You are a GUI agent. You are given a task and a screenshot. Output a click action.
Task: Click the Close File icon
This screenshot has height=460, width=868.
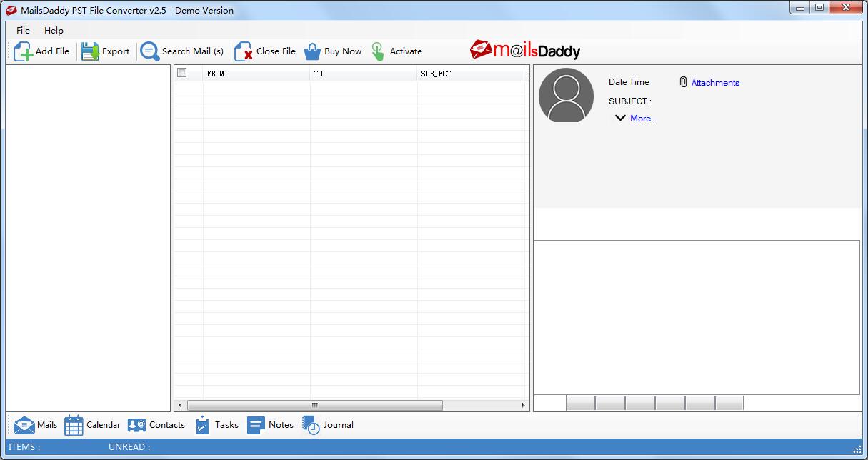pos(244,51)
